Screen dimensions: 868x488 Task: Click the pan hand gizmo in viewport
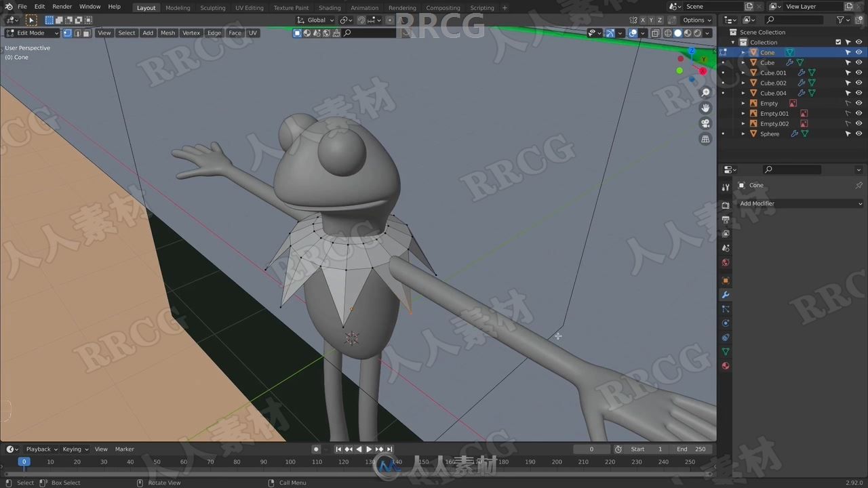[x=705, y=108]
